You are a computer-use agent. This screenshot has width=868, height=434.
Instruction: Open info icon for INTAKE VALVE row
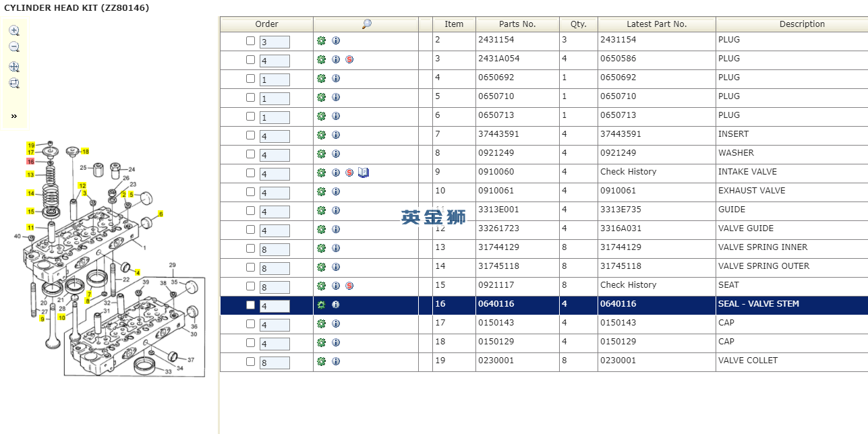(x=336, y=173)
